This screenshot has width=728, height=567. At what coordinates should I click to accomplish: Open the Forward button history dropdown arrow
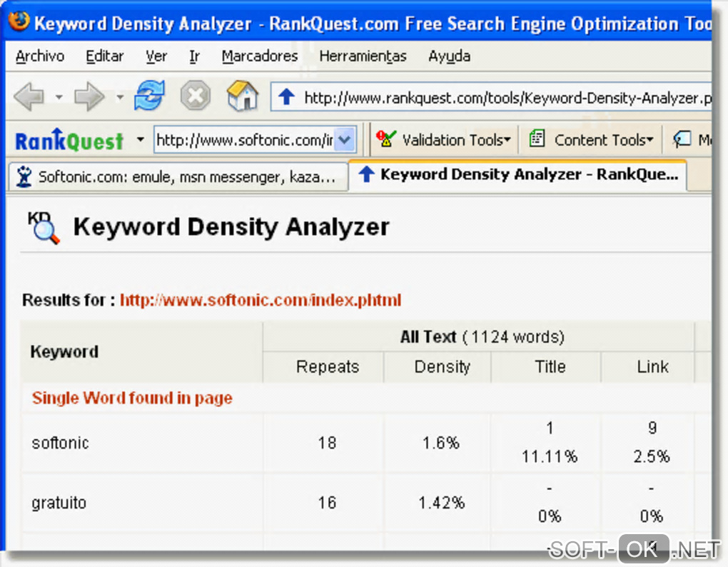tap(120, 97)
